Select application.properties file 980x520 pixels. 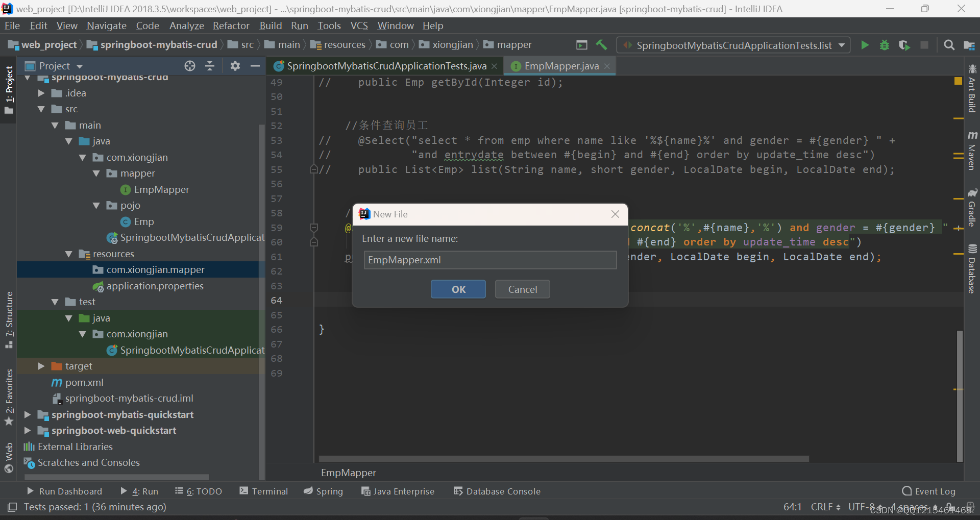coord(155,286)
